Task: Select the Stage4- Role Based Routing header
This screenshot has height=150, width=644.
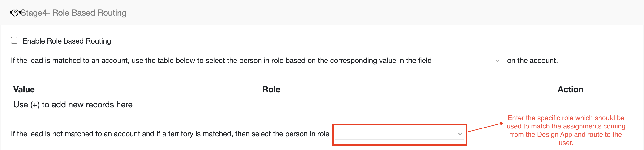Action: tap(73, 13)
